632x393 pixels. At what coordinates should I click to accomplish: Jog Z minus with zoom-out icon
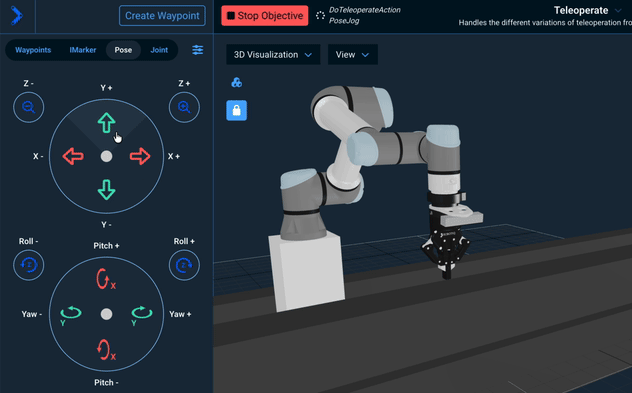29,107
